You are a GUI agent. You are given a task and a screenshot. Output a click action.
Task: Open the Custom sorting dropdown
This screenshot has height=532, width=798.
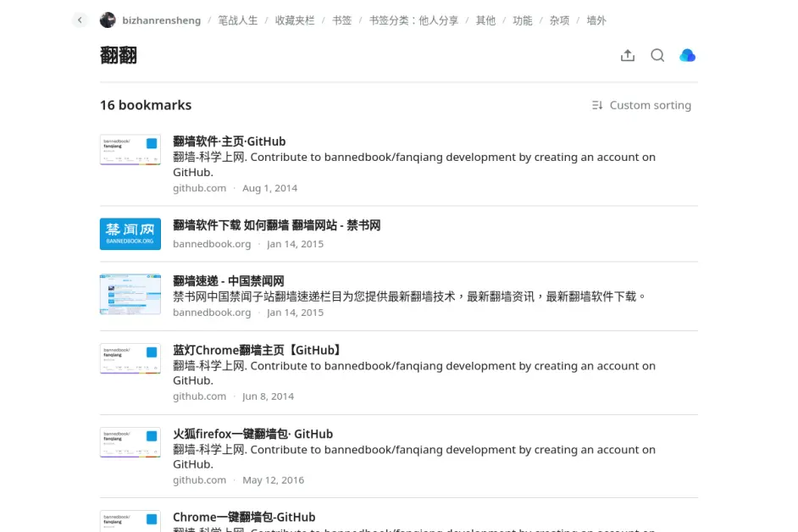click(x=650, y=105)
